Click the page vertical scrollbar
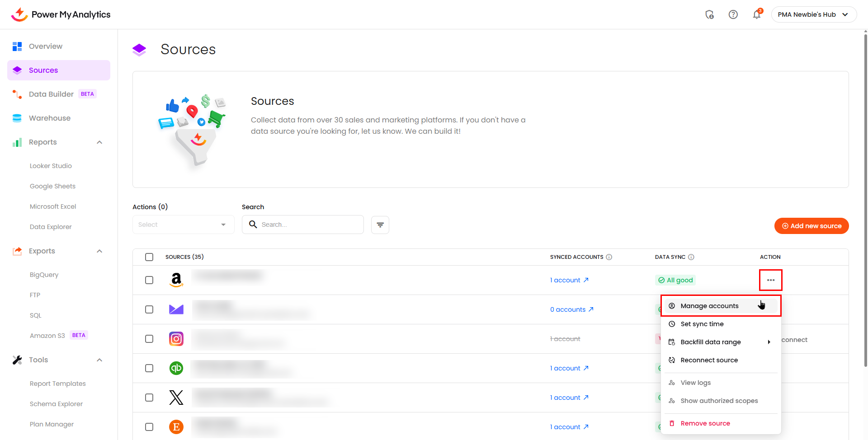This screenshot has height=440, width=868. click(865, 199)
